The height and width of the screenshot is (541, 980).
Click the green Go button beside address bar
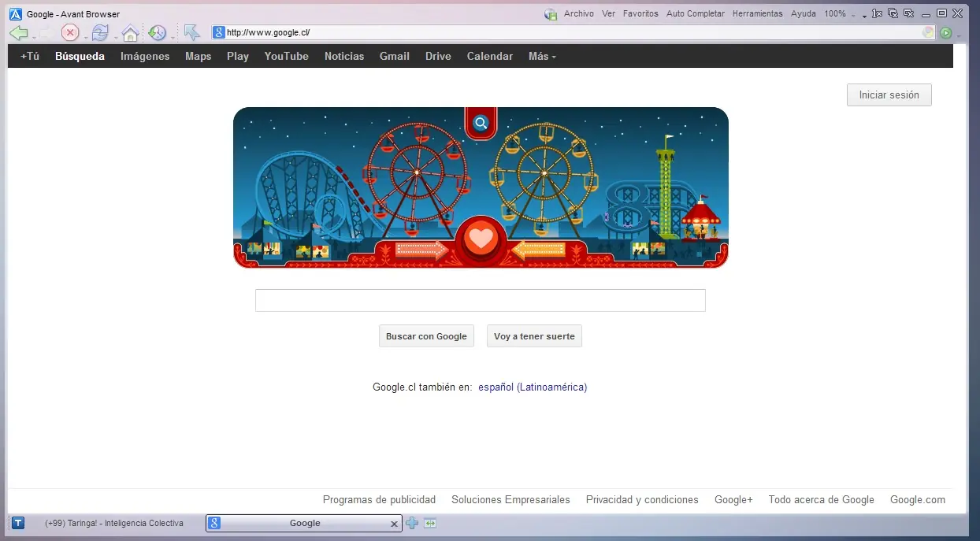point(945,33)
